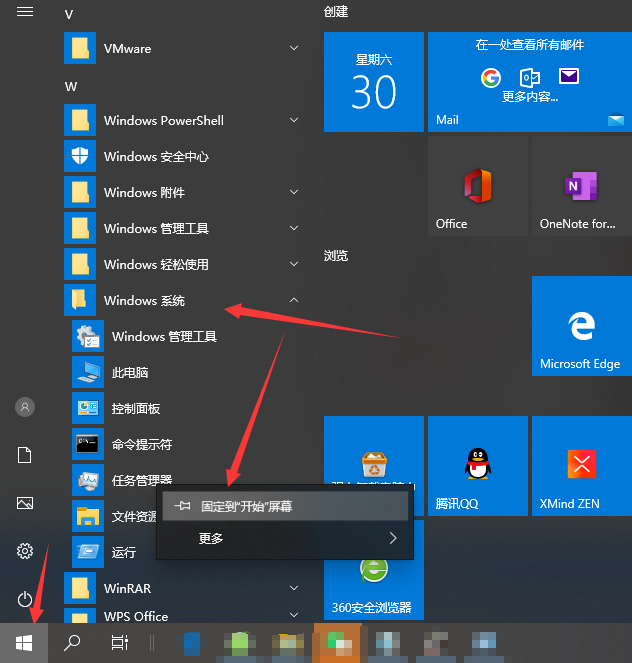632x663 pixels.
Task: Jump to letter V section header
Action: [69, 15]
